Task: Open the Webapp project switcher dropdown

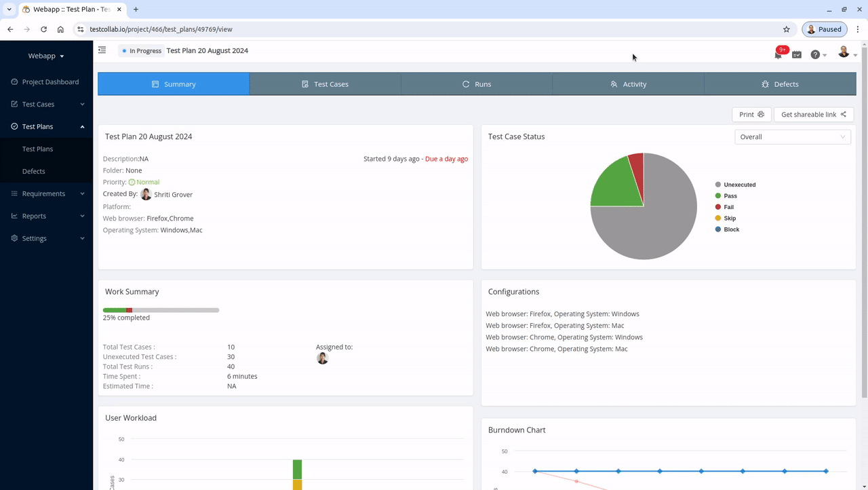Action: click(x=46, y=56)
